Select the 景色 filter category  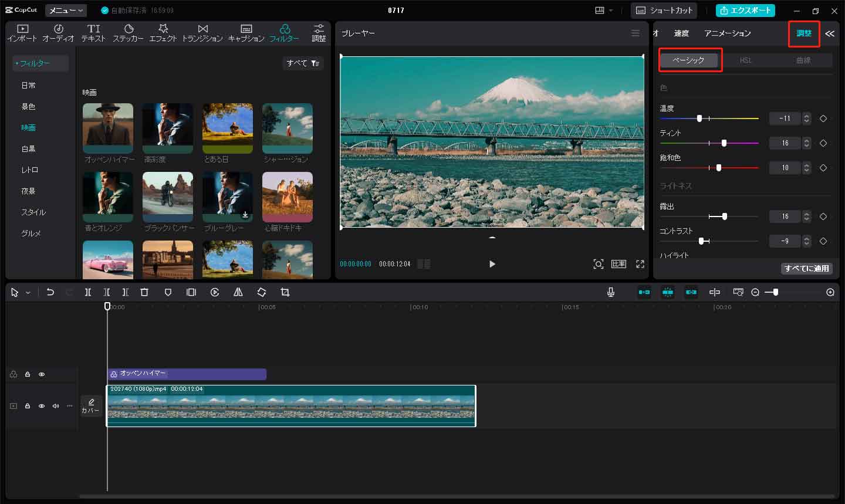coord(29,107)
